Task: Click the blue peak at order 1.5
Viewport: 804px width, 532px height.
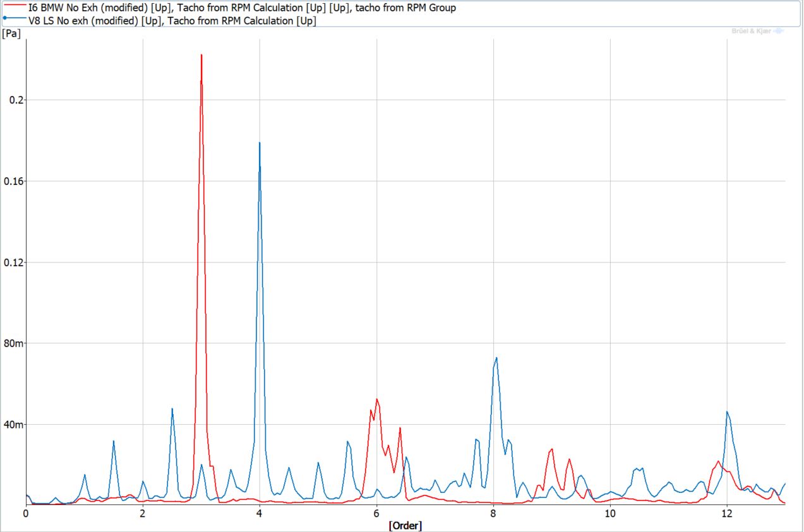Action: [113, 441]
